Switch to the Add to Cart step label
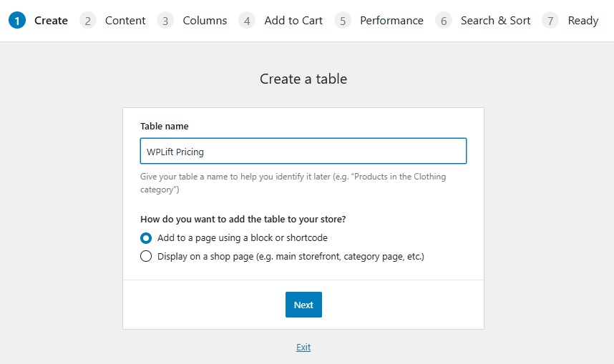 [293, 21]
